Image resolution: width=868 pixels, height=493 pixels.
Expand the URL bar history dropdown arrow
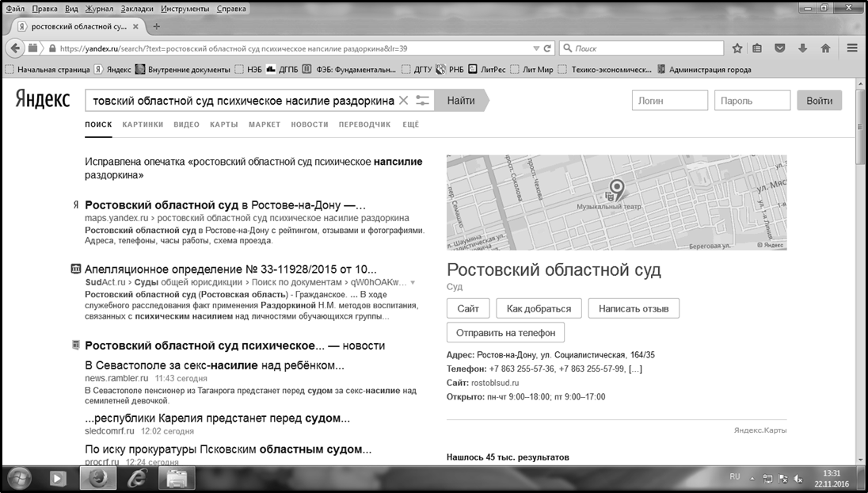[x=536, y=49]
